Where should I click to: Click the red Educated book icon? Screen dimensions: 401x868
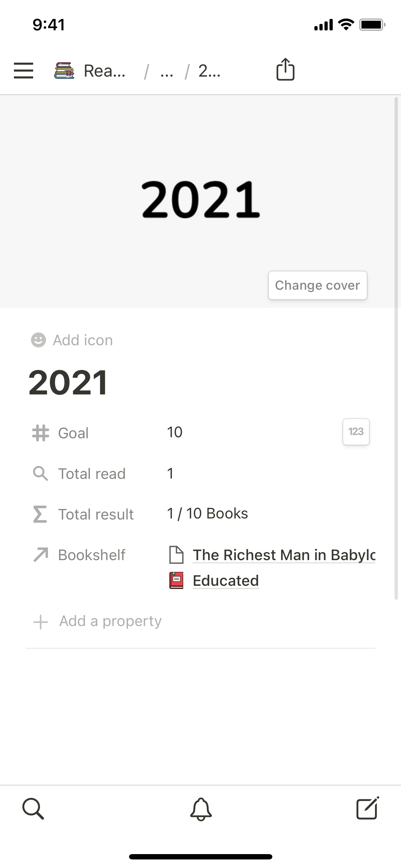[176, 580]
